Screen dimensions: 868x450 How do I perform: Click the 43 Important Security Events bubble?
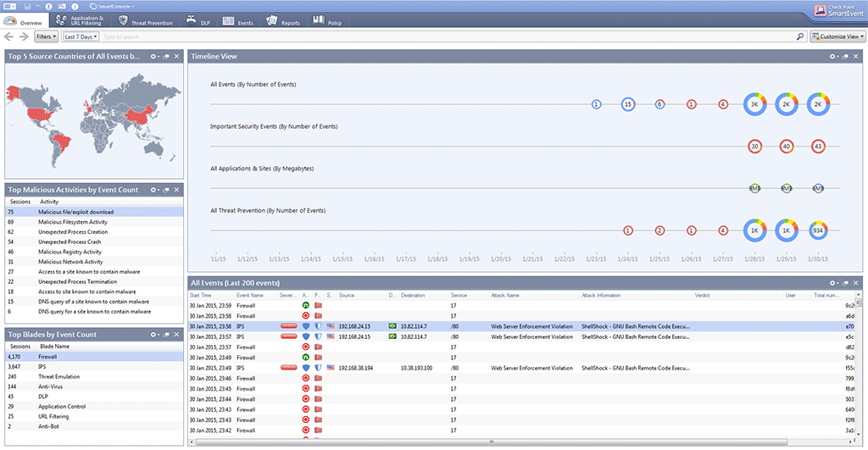pos(818,146)
